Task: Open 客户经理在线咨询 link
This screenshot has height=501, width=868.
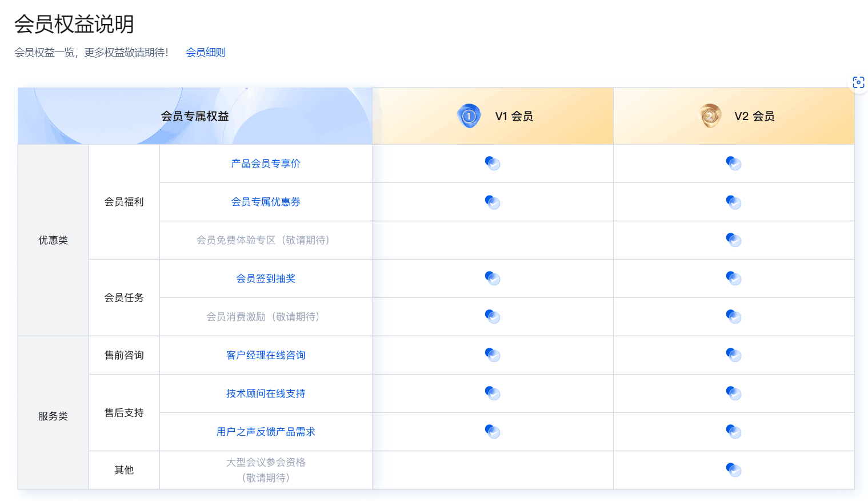Action: pos(266,355)
